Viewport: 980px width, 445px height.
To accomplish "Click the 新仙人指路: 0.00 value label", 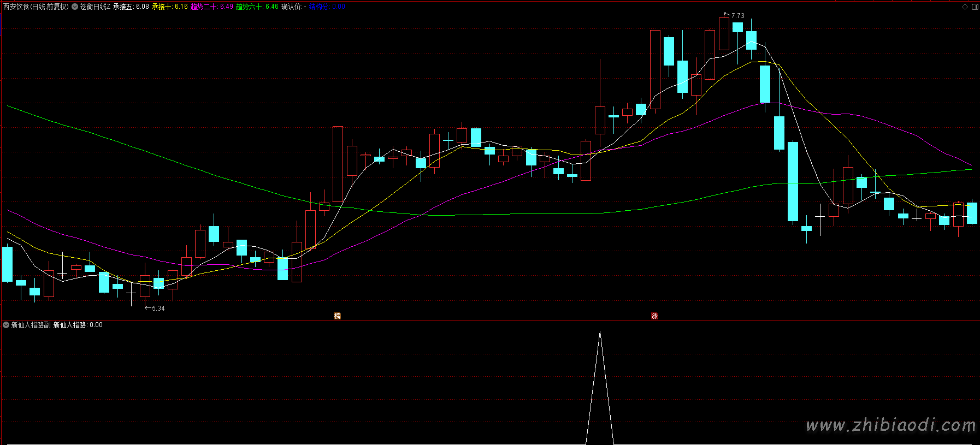I will [78, 325].
